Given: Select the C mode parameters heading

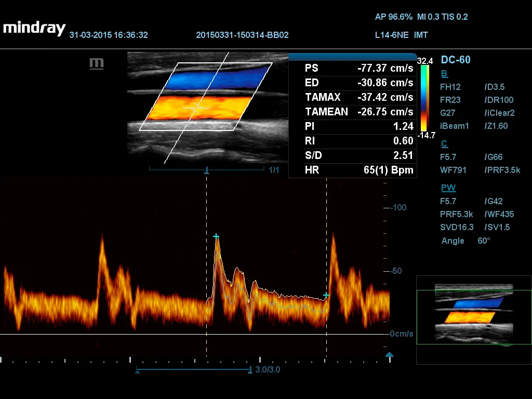Looking at the screenshot, I should [x=444, y=144].
